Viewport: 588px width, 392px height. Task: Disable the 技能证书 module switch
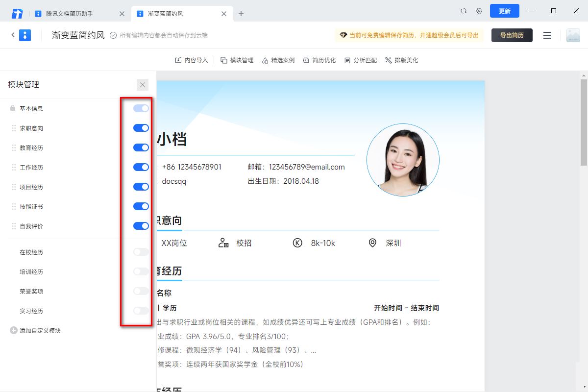click(x=141, y=206)
